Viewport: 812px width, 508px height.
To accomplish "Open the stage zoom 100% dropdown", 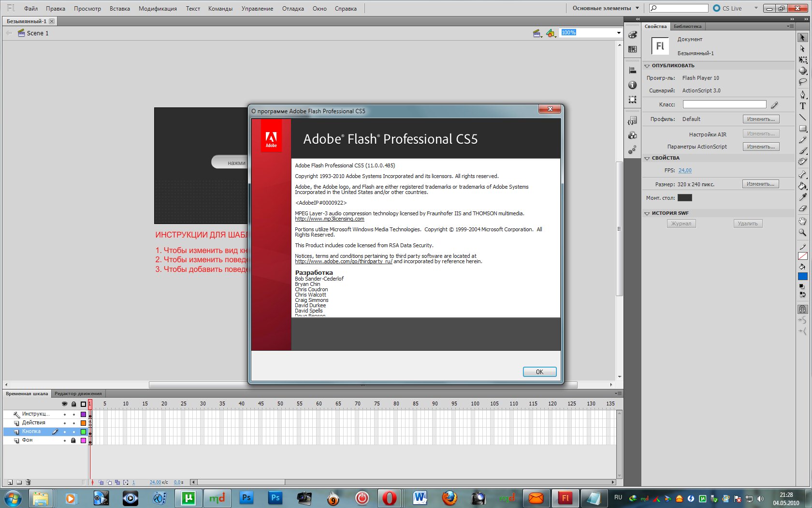I will click(x=619, y=33).
